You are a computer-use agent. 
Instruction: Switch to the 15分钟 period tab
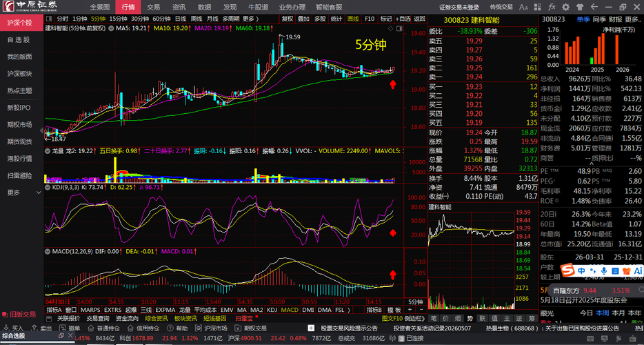tap(119, 19)
